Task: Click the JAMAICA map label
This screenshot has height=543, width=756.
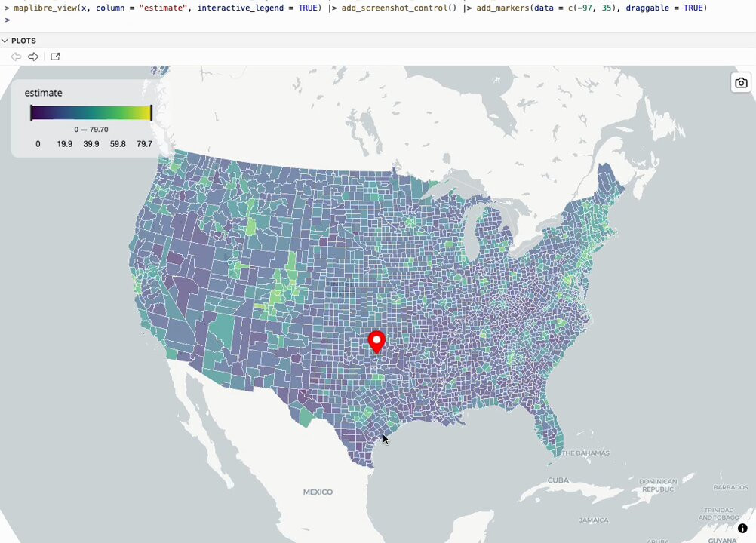Action: pyautogui.click(x=594, y=520)
